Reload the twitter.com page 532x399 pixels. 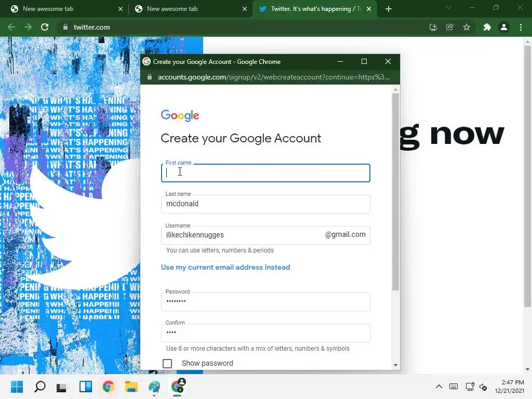[x=45, y=27]
